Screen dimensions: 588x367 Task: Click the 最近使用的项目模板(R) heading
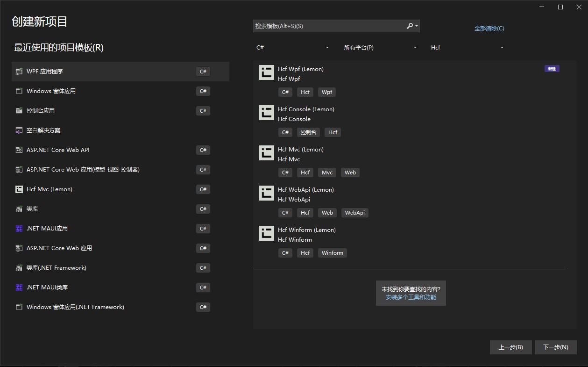[59, 48]
